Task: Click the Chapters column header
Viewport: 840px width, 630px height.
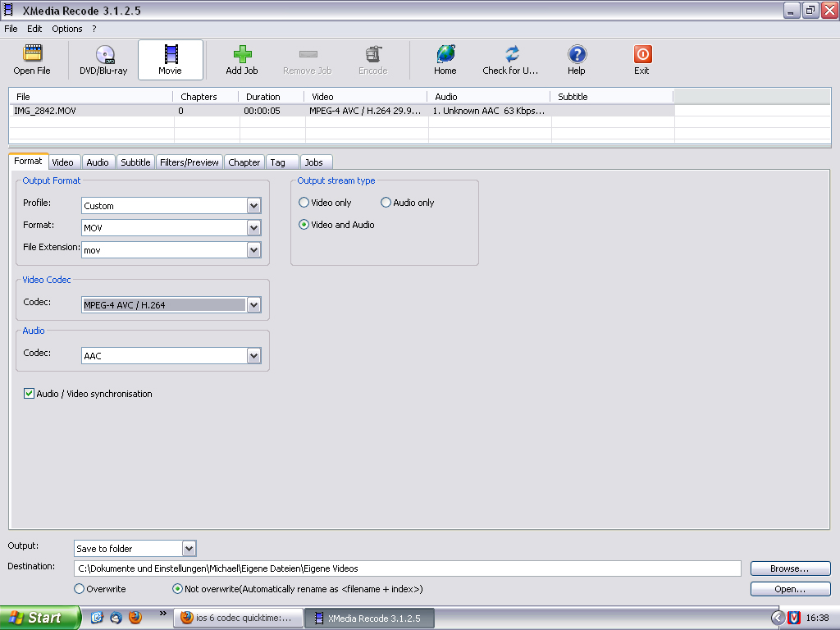Action: click(x=206, y=97)
